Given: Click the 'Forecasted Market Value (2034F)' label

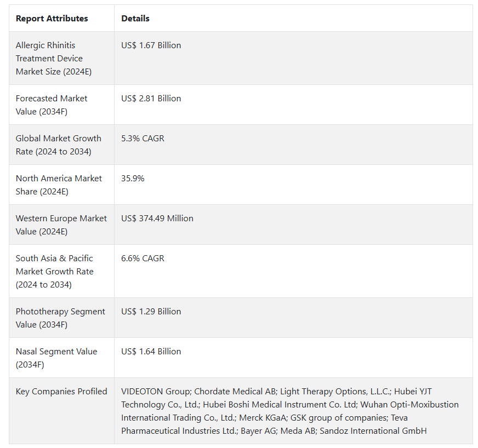Looking at the screenshot, I should click(x=52, y=105).
